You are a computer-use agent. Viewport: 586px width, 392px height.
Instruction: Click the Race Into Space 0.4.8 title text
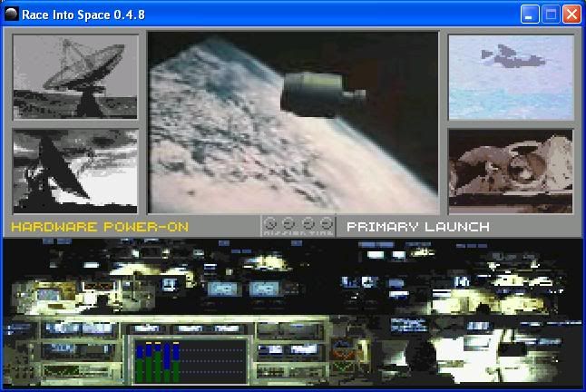click(83, 15)
